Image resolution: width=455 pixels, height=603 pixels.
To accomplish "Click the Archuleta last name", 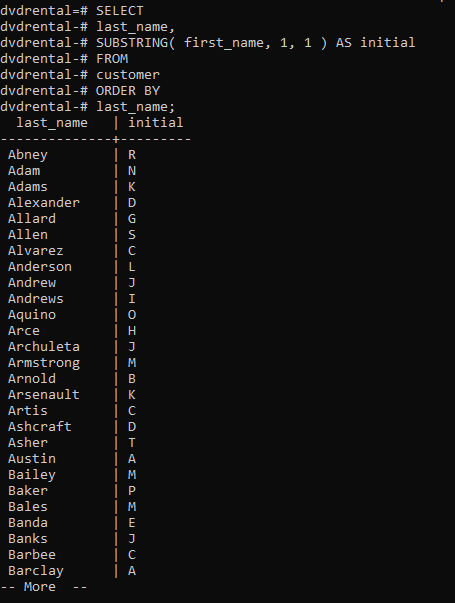I will point(44,347).
